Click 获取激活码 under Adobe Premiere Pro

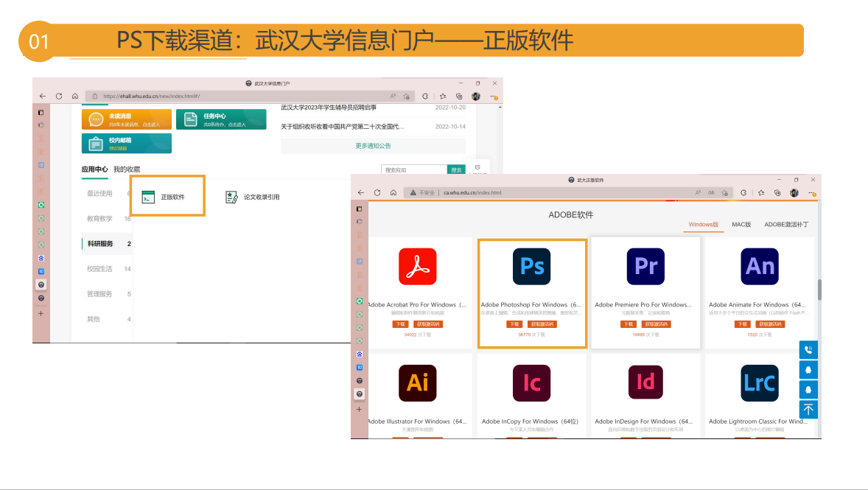(x=656, y=324)
